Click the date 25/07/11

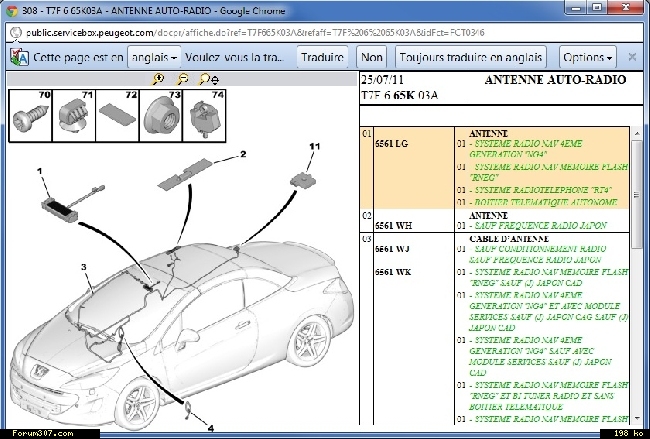click(x=382, y=80)
